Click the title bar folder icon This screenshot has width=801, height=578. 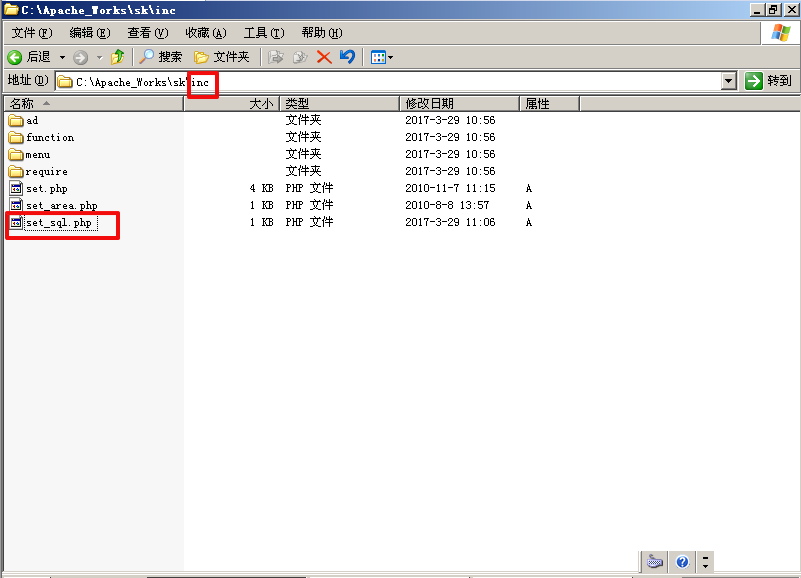pyautogui.click(x=11, y=9)
